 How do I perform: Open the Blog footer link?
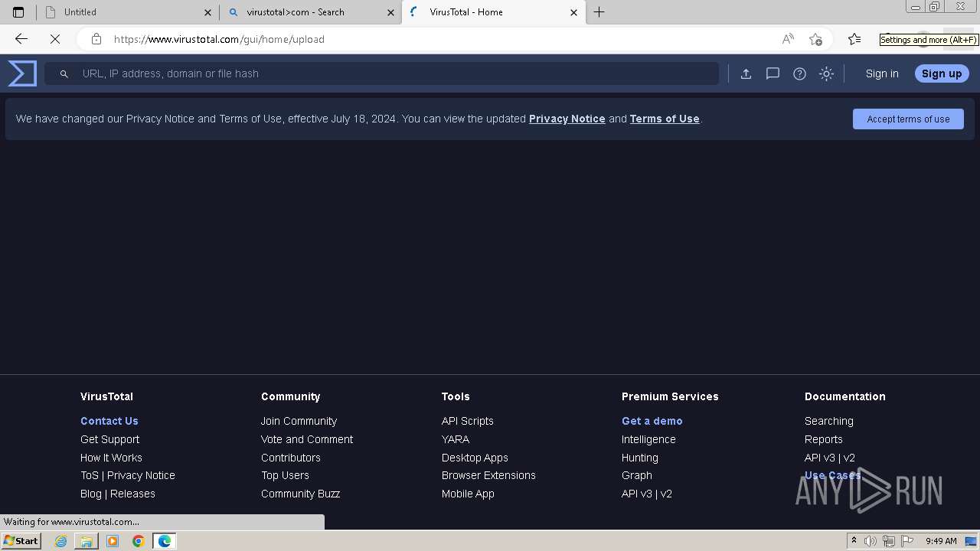pos(91,494)
